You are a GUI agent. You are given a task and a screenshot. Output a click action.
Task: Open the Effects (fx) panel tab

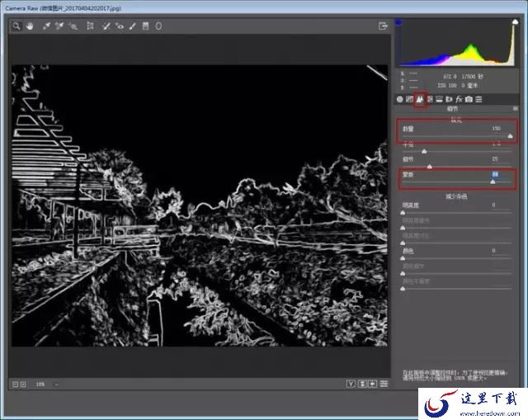[x=459, y=99]
